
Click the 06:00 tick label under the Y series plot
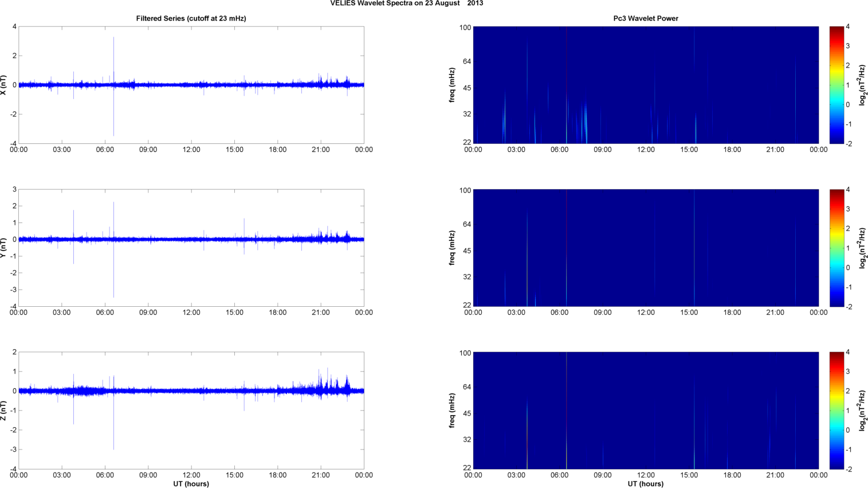[105, 313]
